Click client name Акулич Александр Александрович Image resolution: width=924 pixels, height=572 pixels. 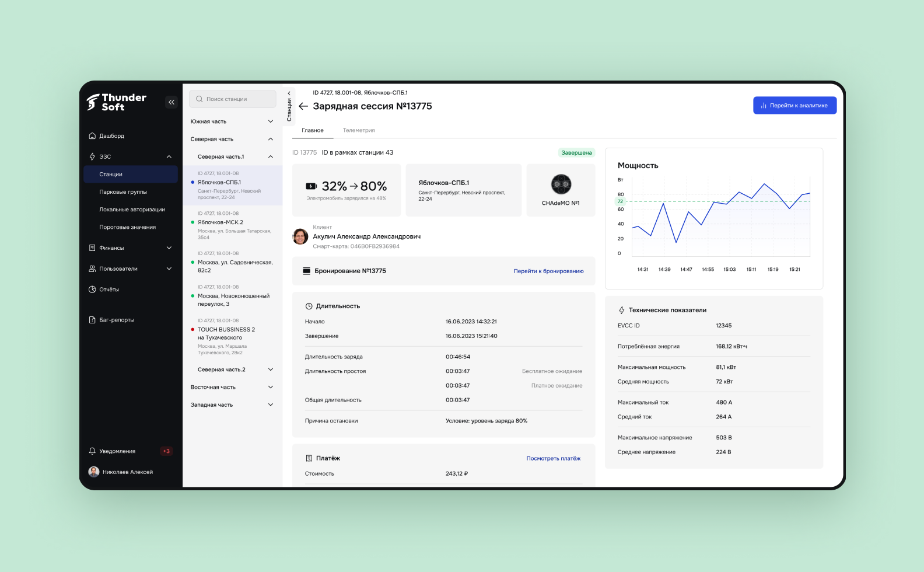(366, 236)
